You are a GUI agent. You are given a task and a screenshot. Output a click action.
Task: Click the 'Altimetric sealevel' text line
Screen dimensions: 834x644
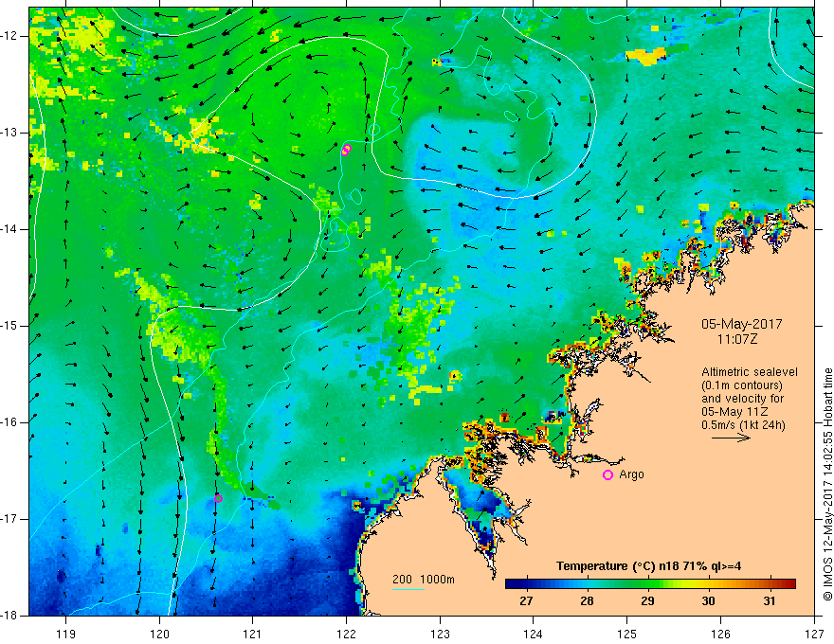[750, 372]
